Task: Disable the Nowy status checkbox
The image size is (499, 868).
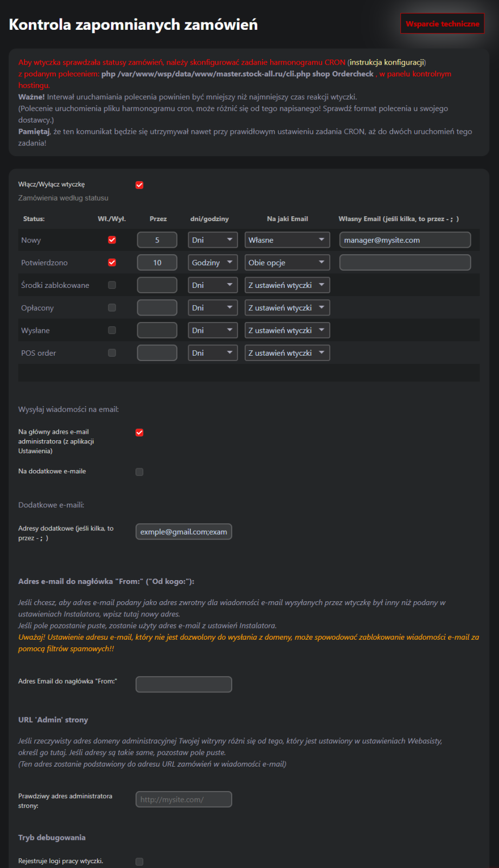Action: (112, 240)
